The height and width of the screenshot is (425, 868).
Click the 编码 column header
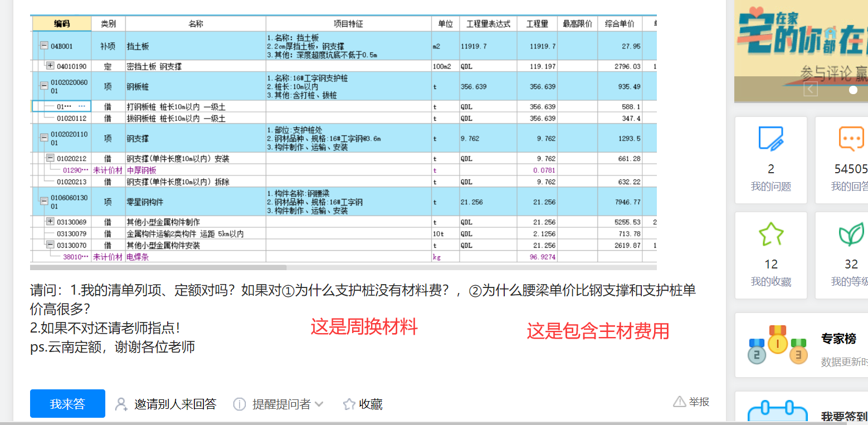(x=62, y=24)
